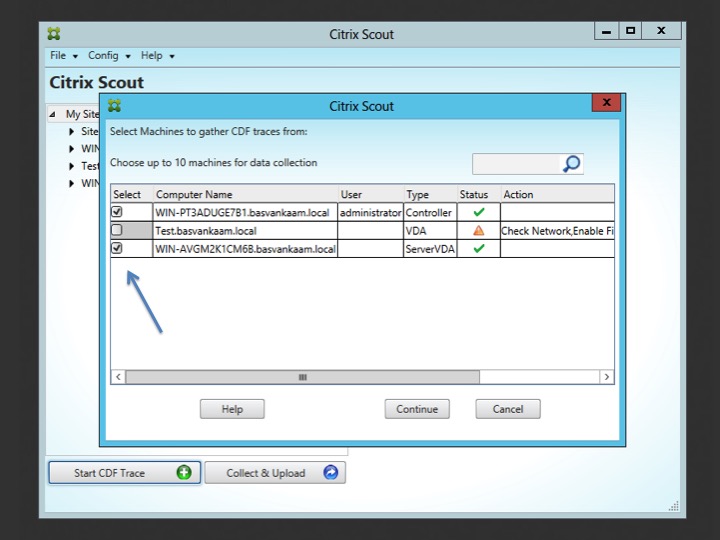Open the File menu
The width and height of the screenshot is (720, 540).
coord(64,56)
